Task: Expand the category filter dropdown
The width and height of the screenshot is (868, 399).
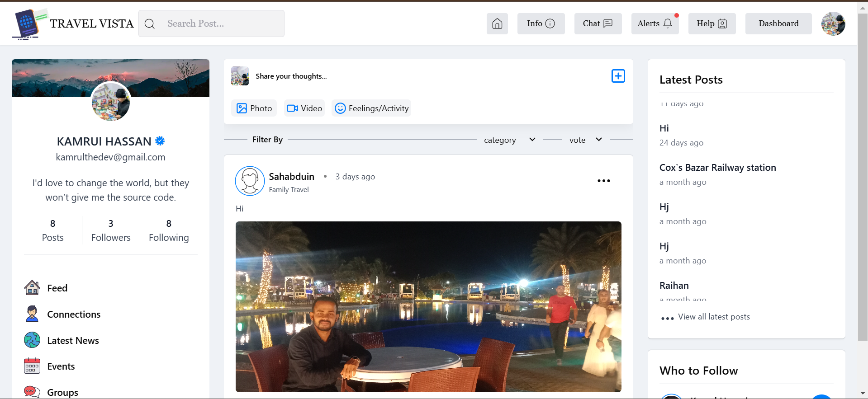Action: (510, 140)
